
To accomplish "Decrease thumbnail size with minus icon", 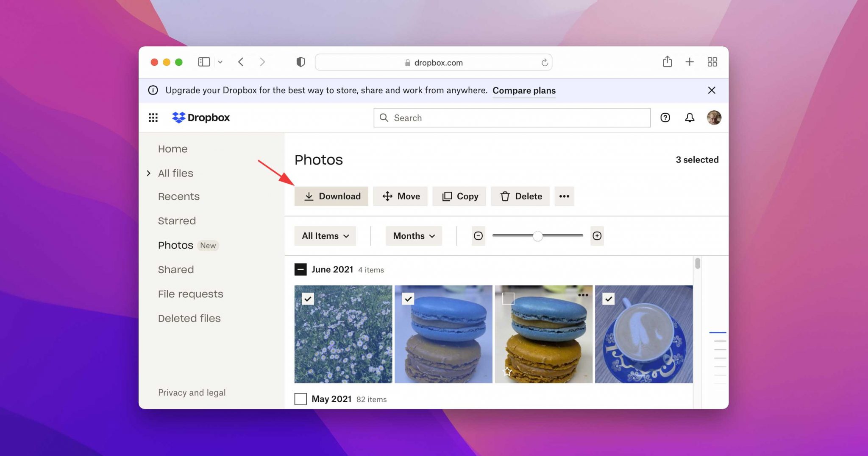I will coord(478,236).
